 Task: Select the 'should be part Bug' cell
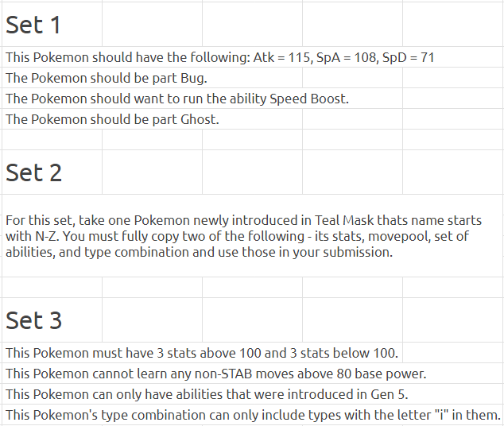[152, 78]
